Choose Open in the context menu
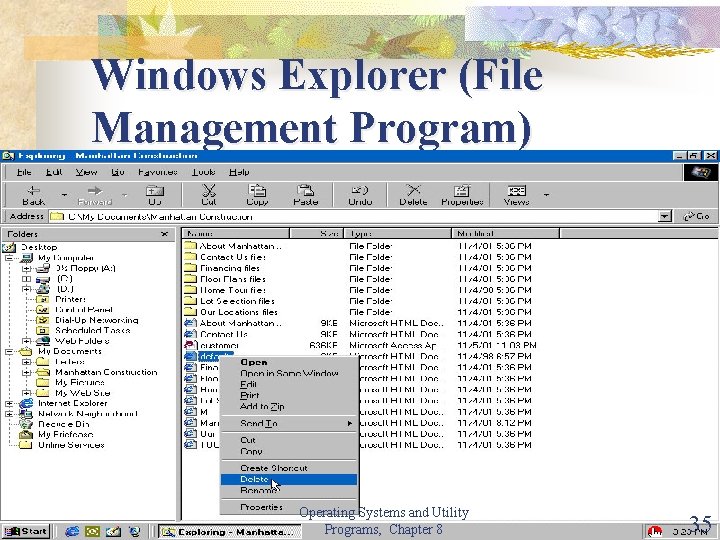The image size is (720, 540). pyautogui.click(x=289, y=362)
